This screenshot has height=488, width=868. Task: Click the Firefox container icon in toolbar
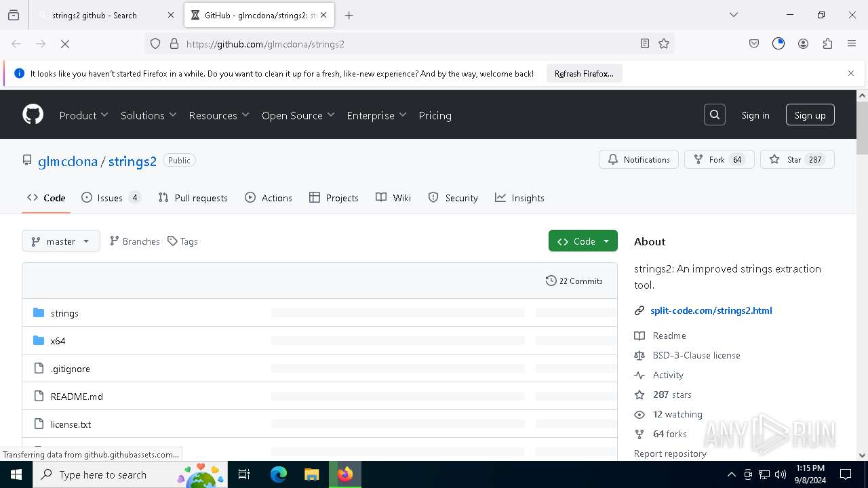click(x=778, y=43)
